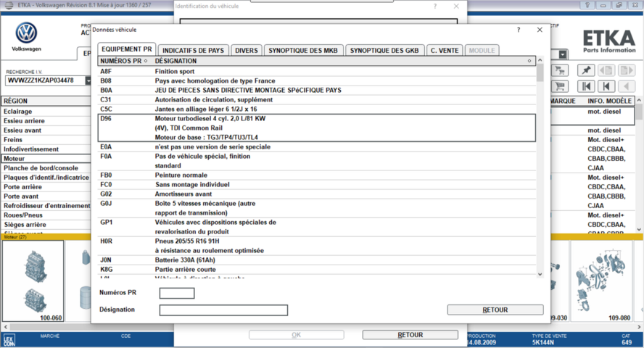Select row A8F Finition sport
The width and height of the screenshot is (644, 348).
click(317, 71)
